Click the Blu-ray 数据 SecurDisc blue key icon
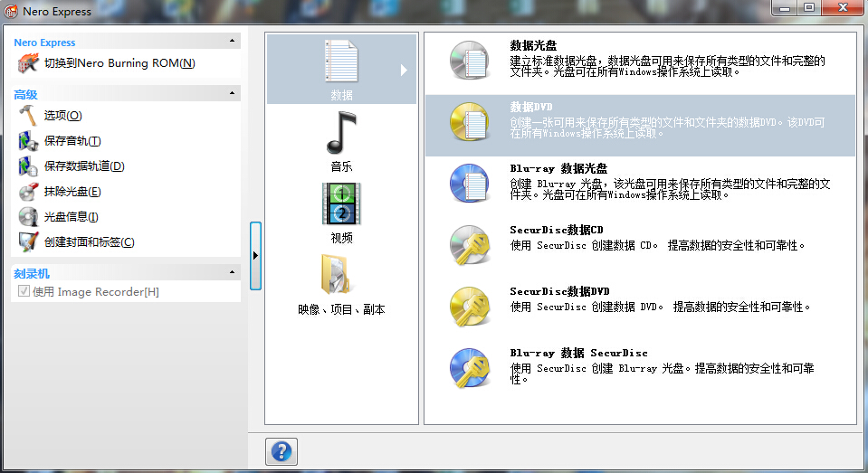The image size is (868, 473). (470, 368)
